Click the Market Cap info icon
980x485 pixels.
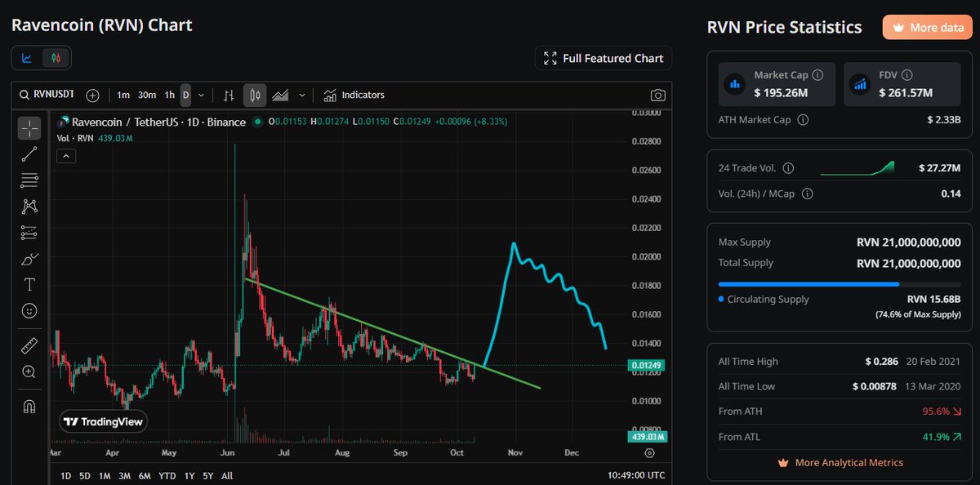(x=817, y=74)
